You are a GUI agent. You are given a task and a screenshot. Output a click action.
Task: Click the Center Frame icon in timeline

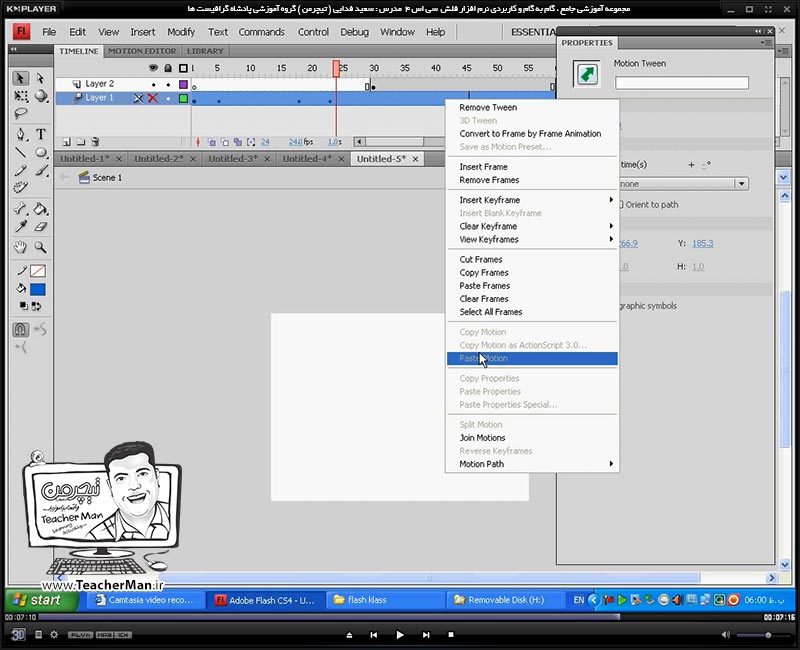pyautogui.click(x=198, y=142)
